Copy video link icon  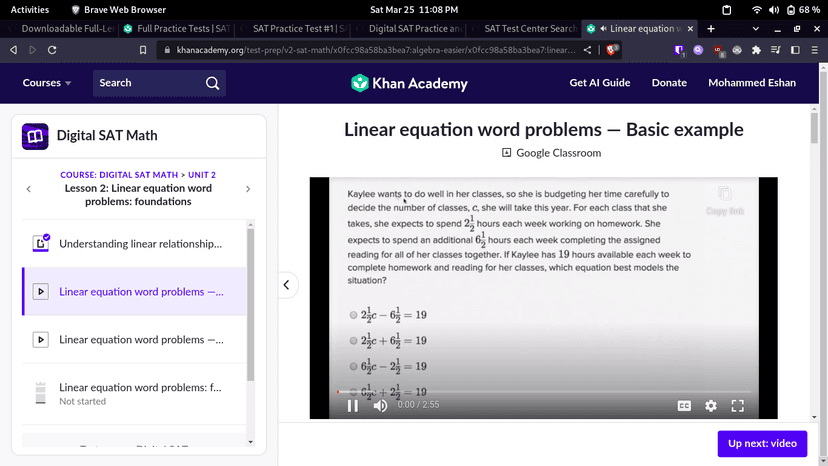[x=724, y=194]
